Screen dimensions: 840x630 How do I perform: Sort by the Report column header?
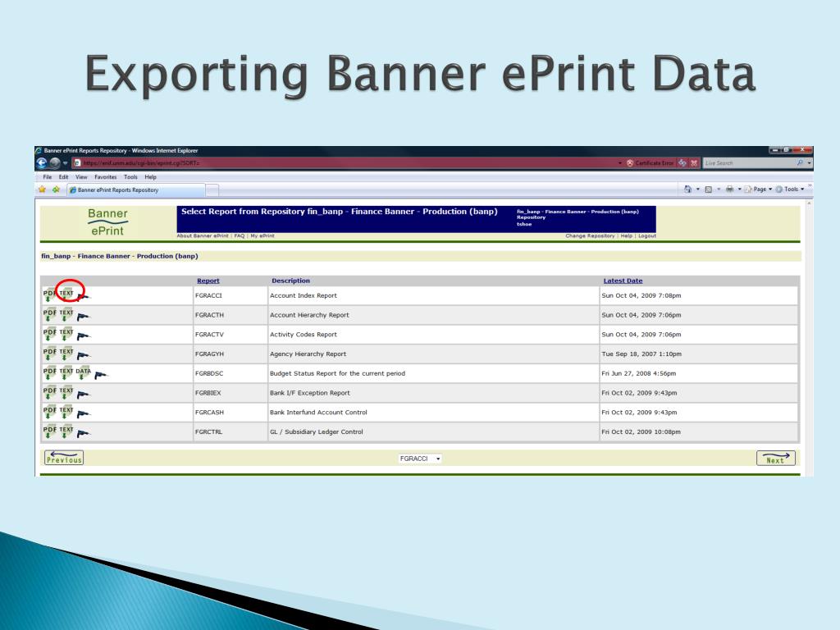[x=208, y=281]
